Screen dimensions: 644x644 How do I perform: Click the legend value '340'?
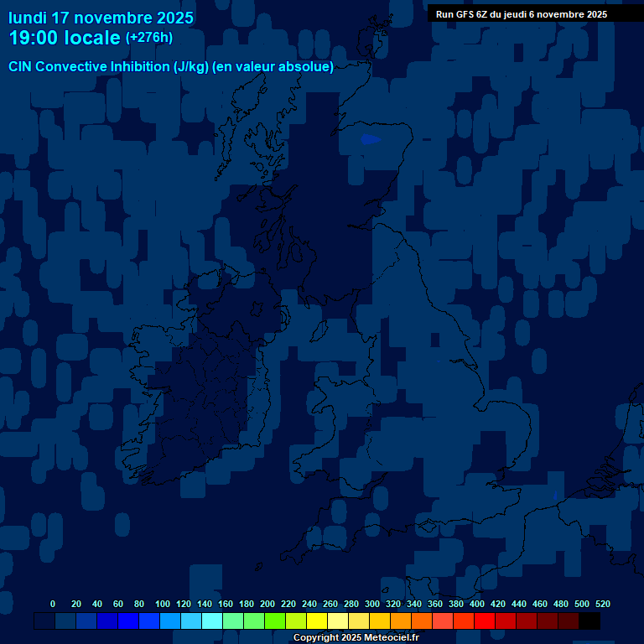(414, 604)
